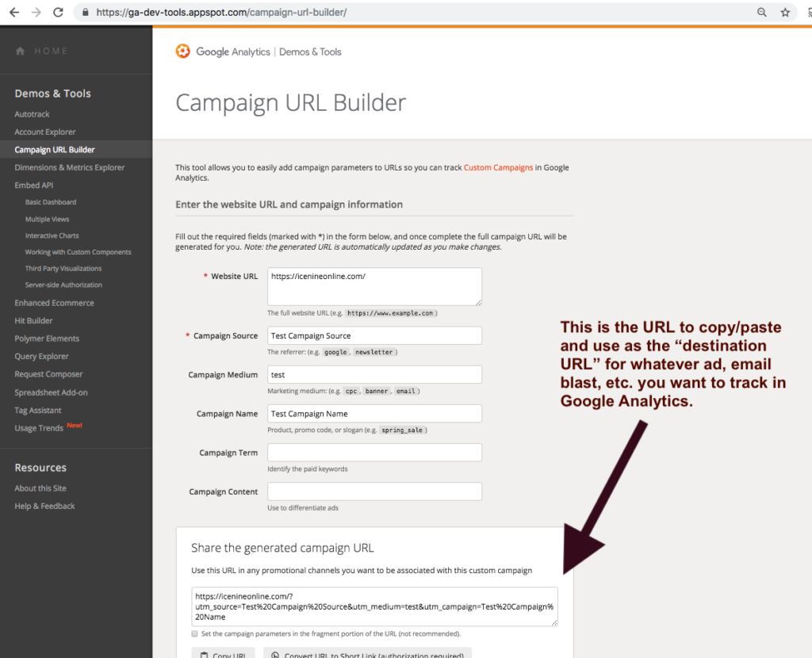The width and height of the screenshot is (812, 658).
Task: Open About this Site
Action: click(x=40, y=488)
